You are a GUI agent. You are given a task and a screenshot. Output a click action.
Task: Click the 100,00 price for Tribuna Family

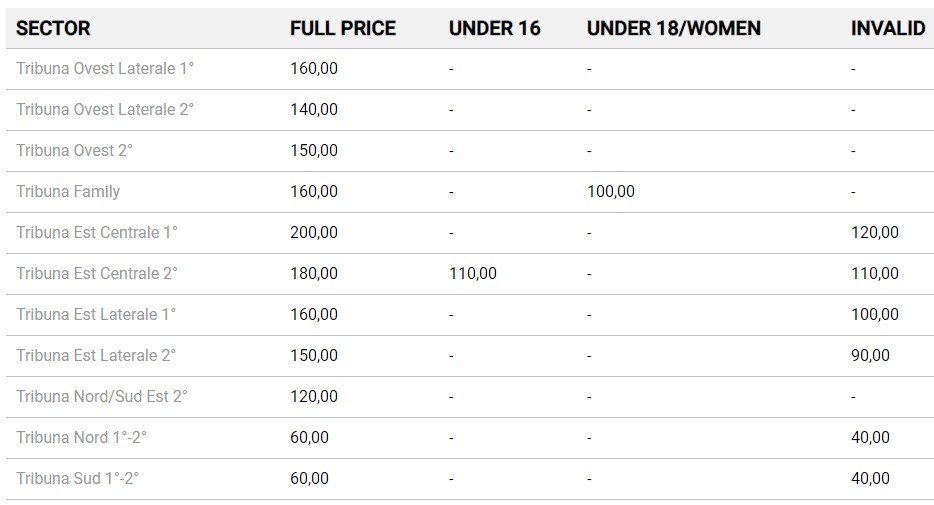coord(610,192)
